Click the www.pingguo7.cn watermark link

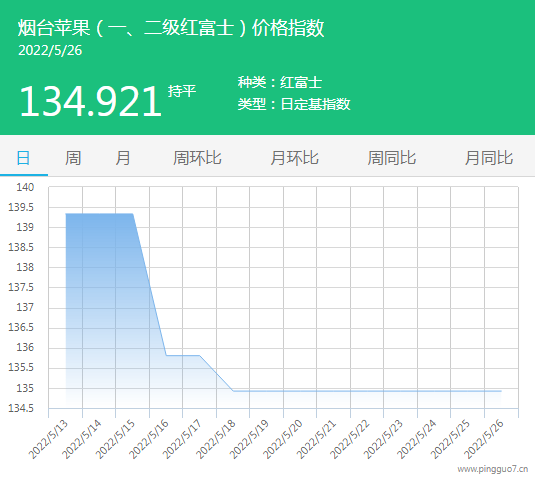pyautogui.click(x=493, y=469)
